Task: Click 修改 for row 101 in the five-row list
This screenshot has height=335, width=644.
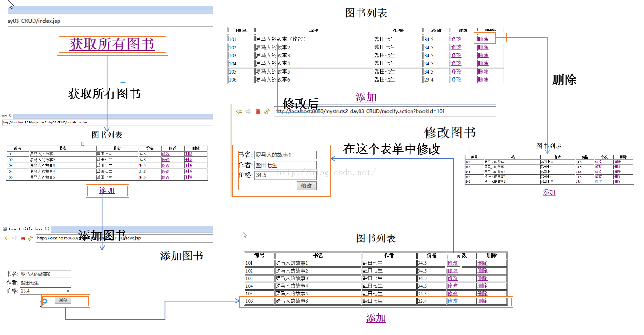Action: click(166, 154)
